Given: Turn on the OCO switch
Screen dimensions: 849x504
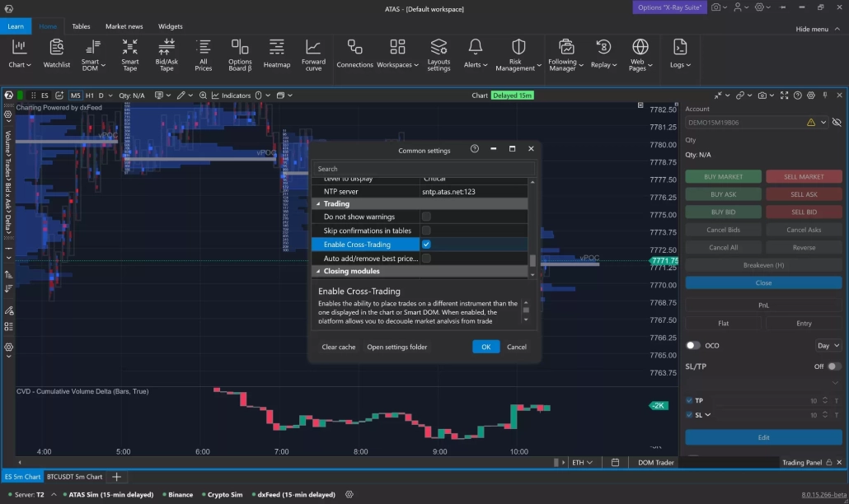Looking at the screenshot, I should [692, 346].
